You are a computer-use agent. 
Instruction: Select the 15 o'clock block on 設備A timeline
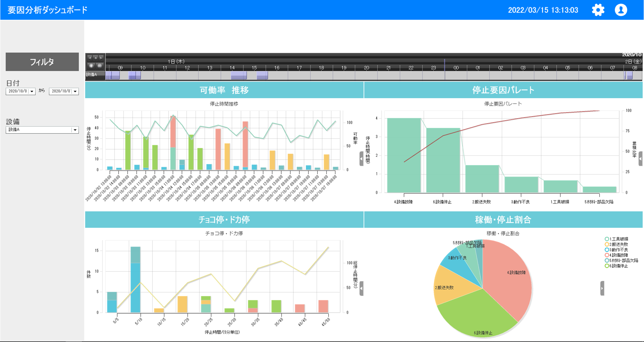[x=262, y=75]
